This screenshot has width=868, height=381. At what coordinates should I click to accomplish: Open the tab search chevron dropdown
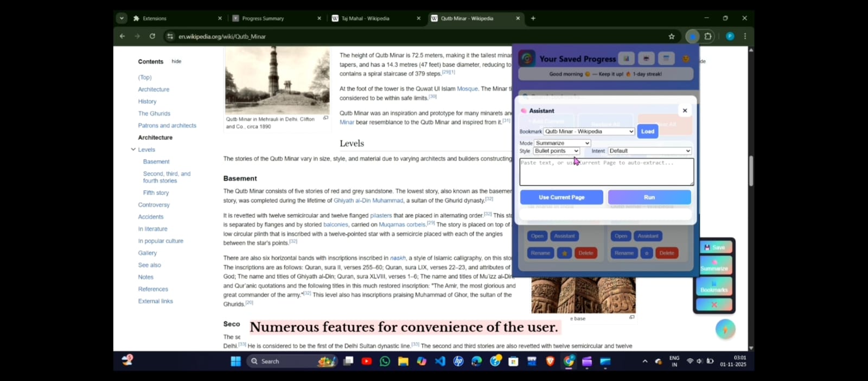click(x=122, y=18)
